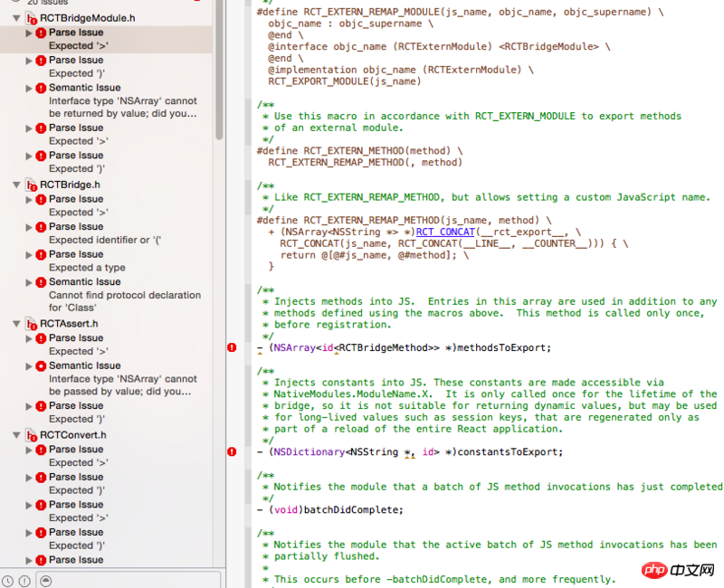Expand the highlighted first Parse Issue under RCTBridgeModule.h
This screenshot has width=724, height=588.
point(29,33)
